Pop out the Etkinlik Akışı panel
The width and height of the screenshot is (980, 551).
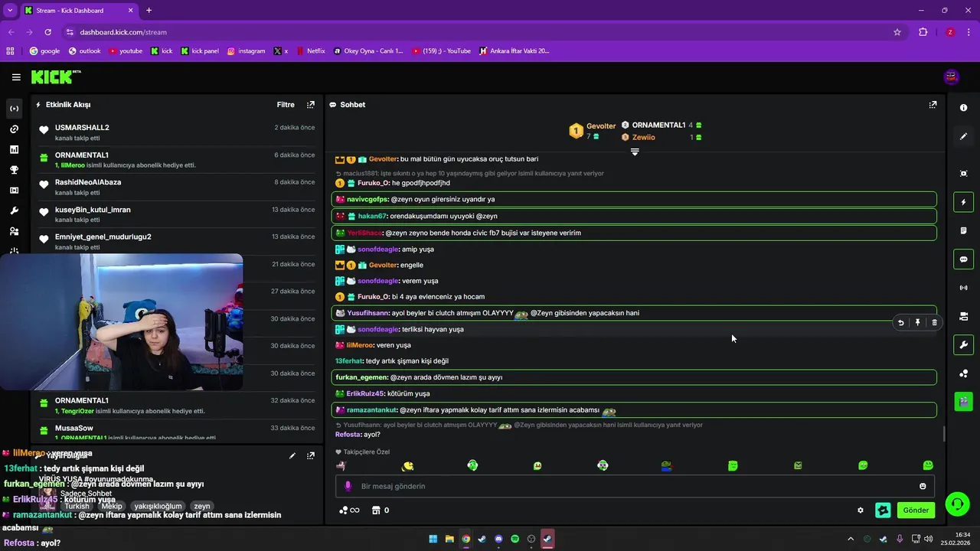click(310, 105)
